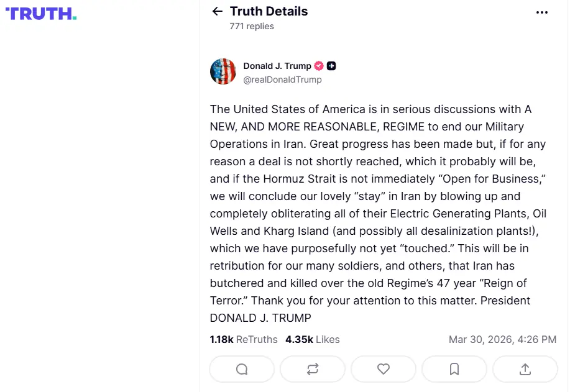Go back using the left arrow

(x=217, y=11)
